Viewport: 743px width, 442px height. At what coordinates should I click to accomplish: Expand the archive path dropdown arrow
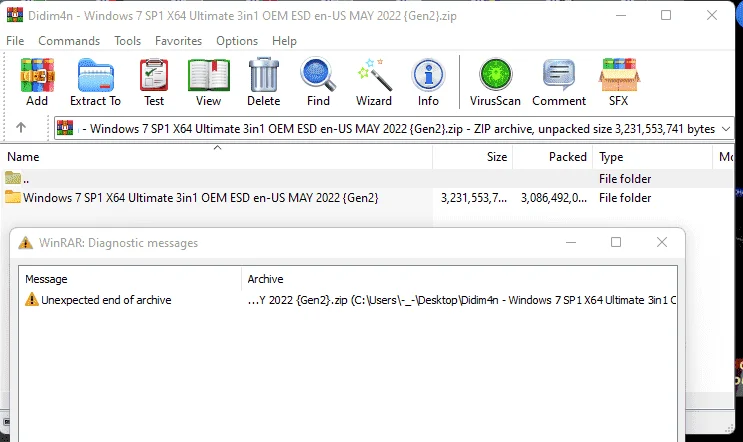coord(725,128)
